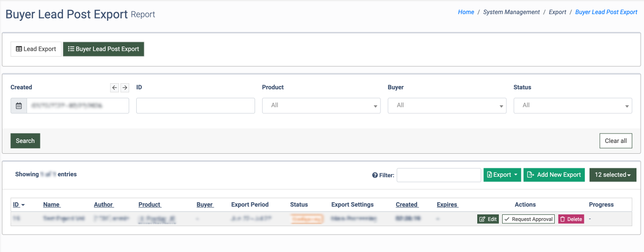The width and height of the screenshot is (644, 252).
Task: Open the 12 selected columns dropdown
Action: click(x=613, y=175)
